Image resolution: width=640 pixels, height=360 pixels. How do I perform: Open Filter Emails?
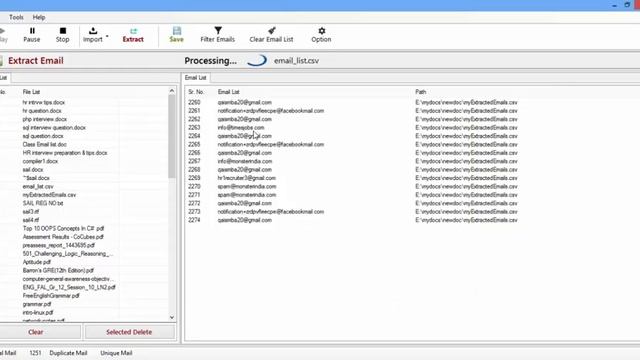click(218, 35)
